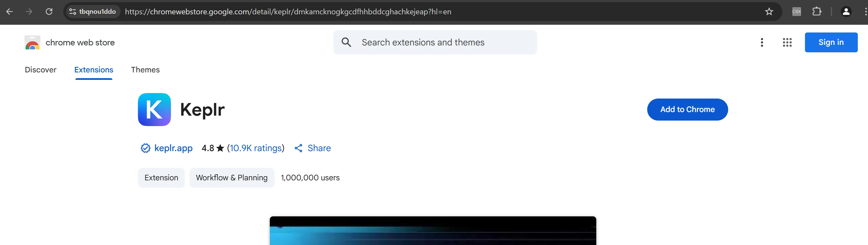
Task: Bookmark this page with the star icon
Action: 769,12
